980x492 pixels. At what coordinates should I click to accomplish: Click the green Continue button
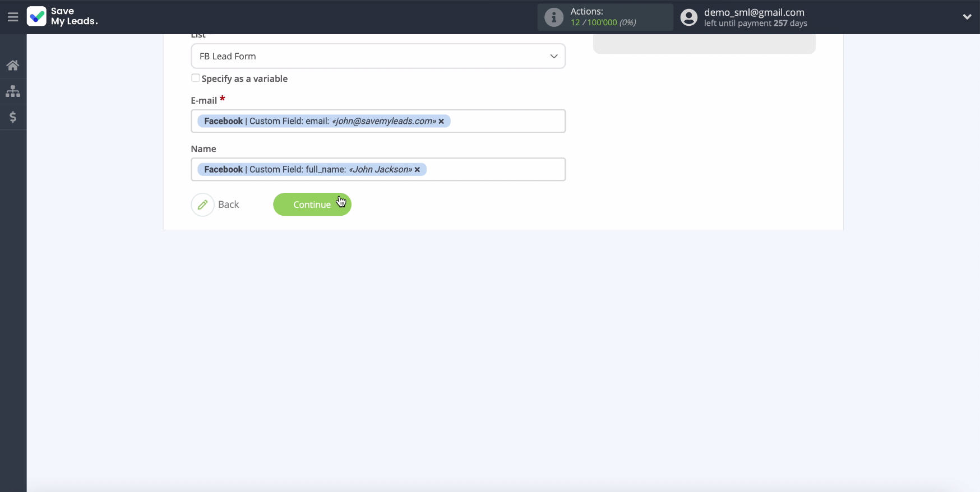[312, 205]
